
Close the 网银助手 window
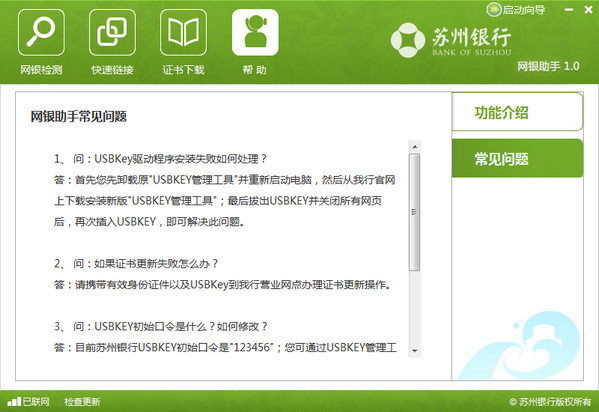[x=589, y=10]
